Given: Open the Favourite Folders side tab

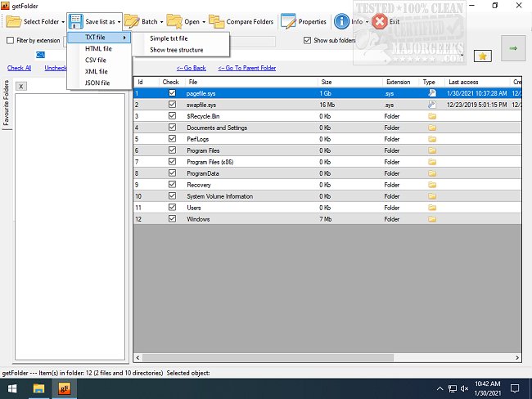Looking at the screenshot, I should pos(6,103).
